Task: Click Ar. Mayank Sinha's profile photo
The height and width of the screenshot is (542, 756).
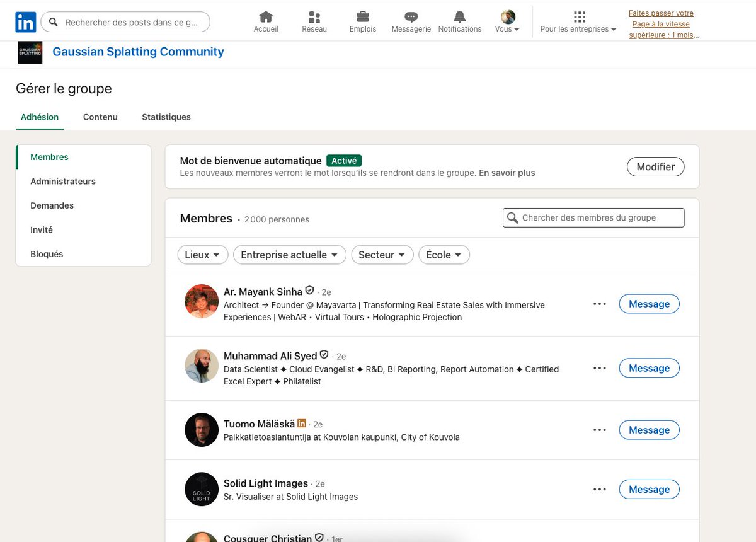Action: 202,301
